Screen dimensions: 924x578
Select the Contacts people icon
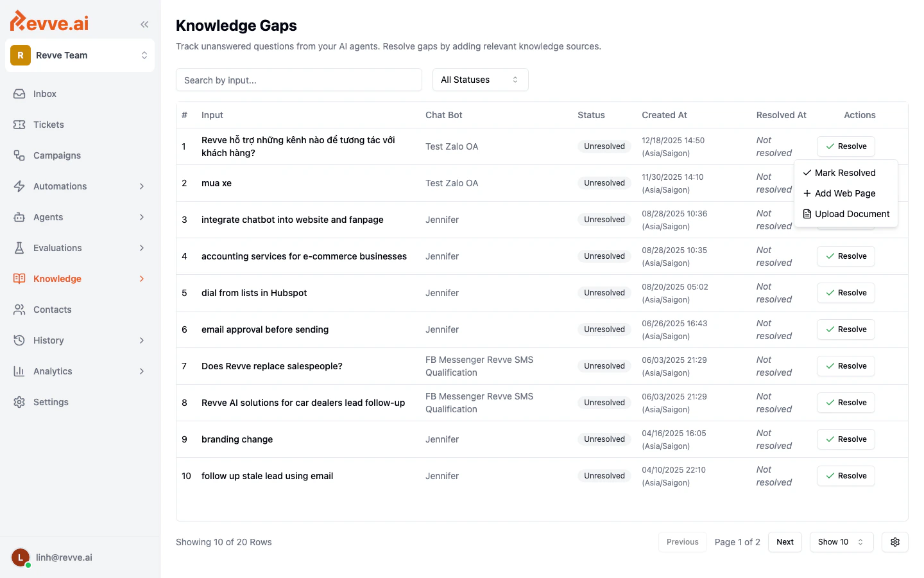pyautogui.click(x=19, y=310)
